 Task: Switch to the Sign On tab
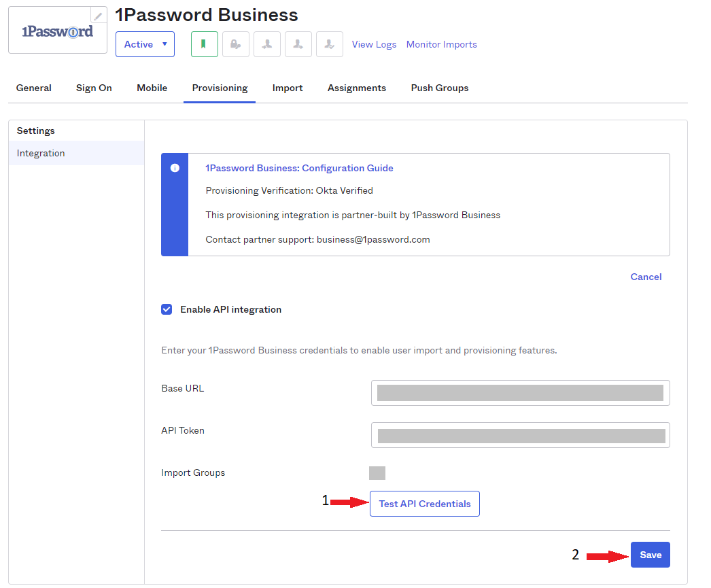(94, 88)
